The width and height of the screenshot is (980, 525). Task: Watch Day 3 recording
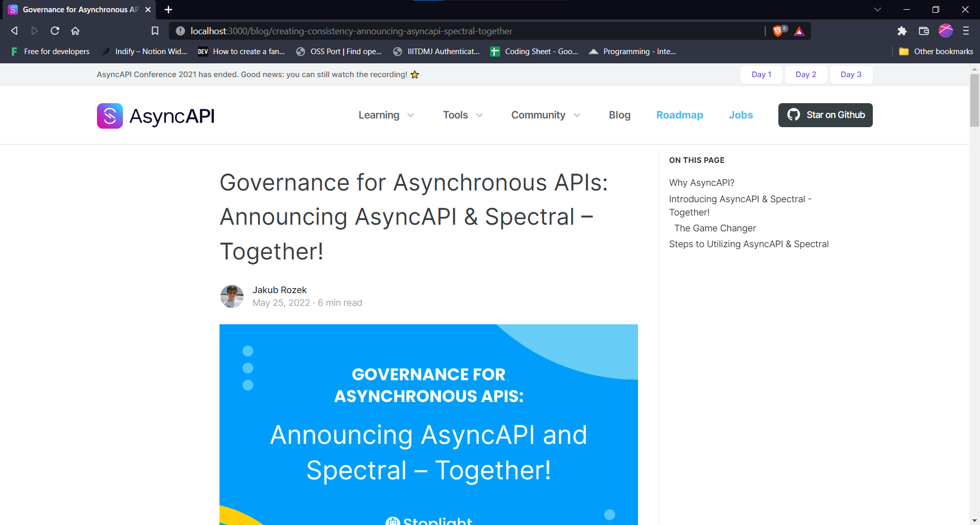[x=851, y=75]
